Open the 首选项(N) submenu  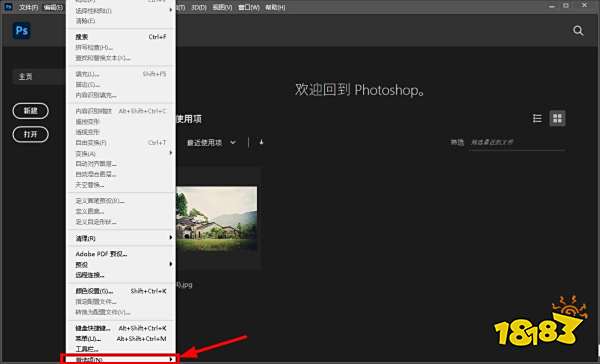pos(121,359)
